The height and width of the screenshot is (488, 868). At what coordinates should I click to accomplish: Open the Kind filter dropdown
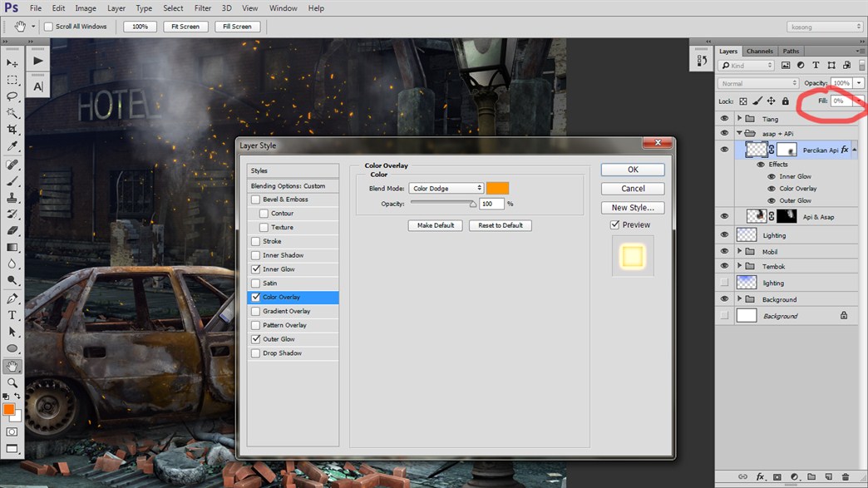[x=746, y=66]
